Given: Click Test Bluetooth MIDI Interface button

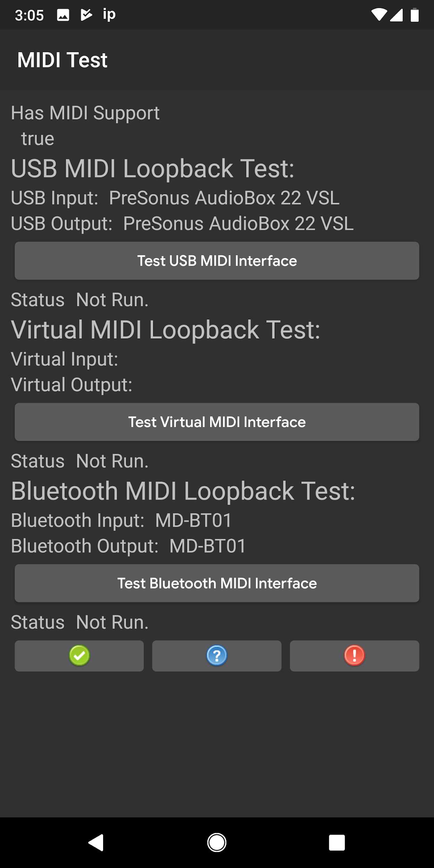Looking at the screenshot, I should 217,583.
